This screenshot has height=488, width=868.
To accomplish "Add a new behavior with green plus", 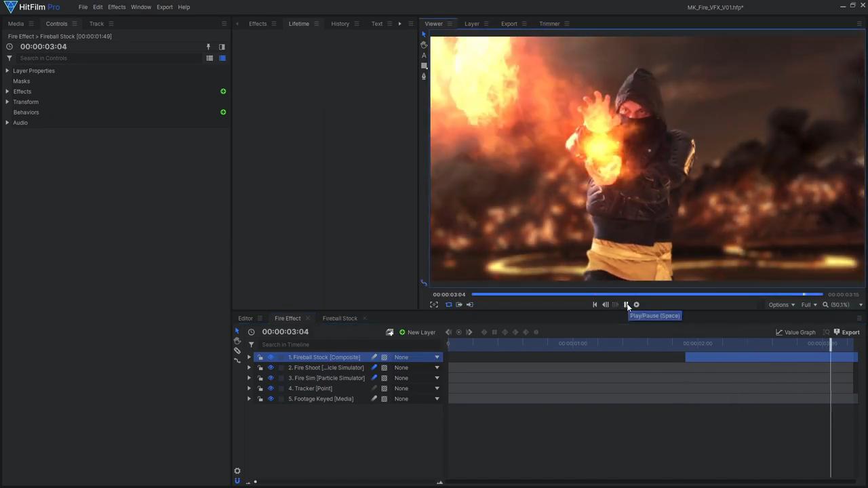I will pyautogui.click(x=223, y=112).
